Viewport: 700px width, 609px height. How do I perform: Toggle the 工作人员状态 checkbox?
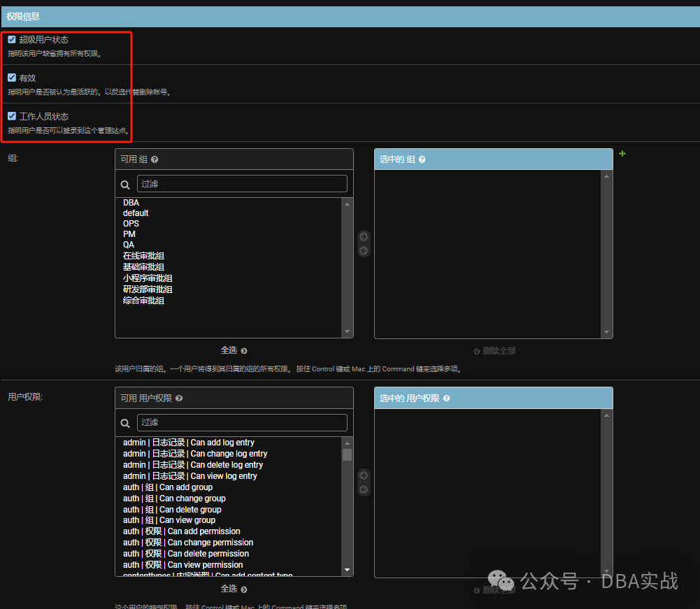click(12, 116)
